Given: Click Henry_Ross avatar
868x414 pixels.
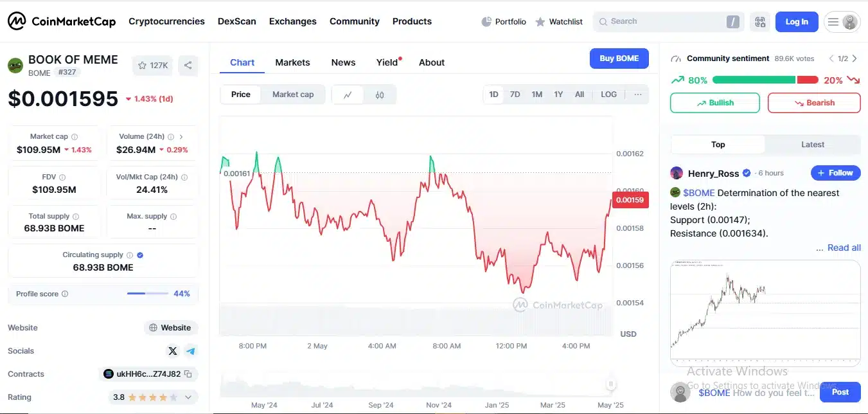Looking at the screenshot, I should click(x=677, y=173).
